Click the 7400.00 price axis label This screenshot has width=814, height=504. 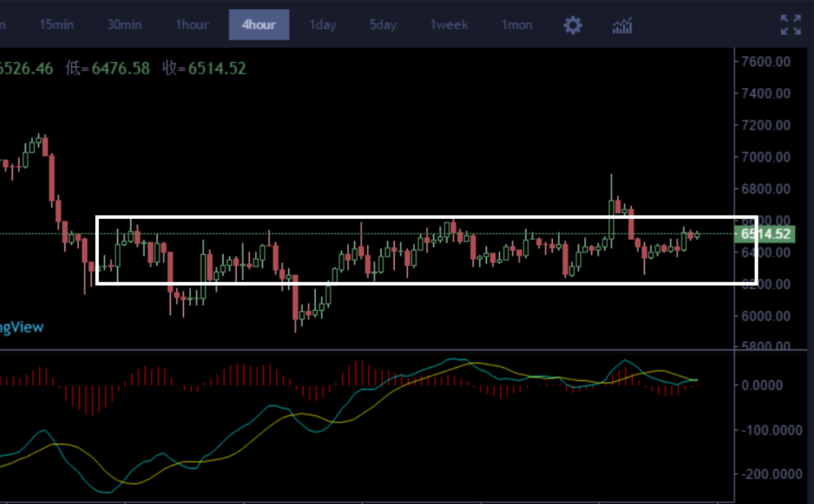click(766, 94)
